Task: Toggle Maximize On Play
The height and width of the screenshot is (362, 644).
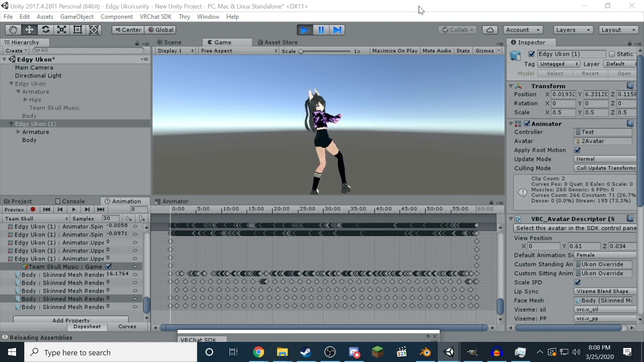Action: [394, 51]
